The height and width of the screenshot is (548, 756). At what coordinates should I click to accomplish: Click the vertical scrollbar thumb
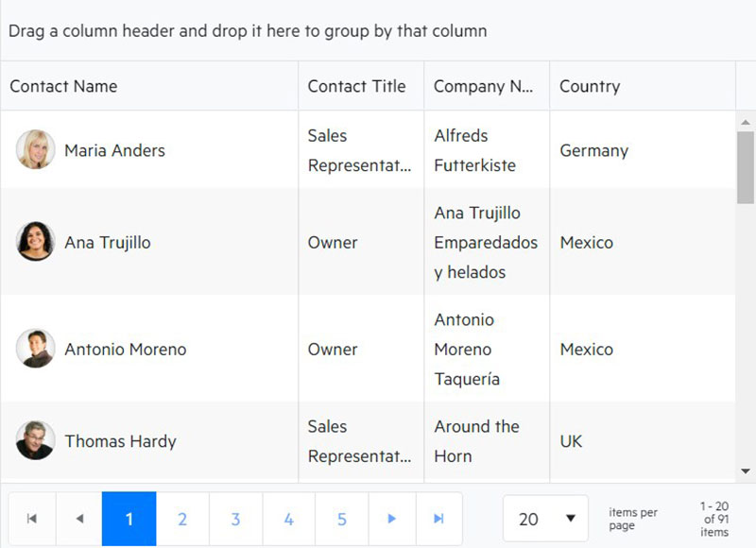746,168
